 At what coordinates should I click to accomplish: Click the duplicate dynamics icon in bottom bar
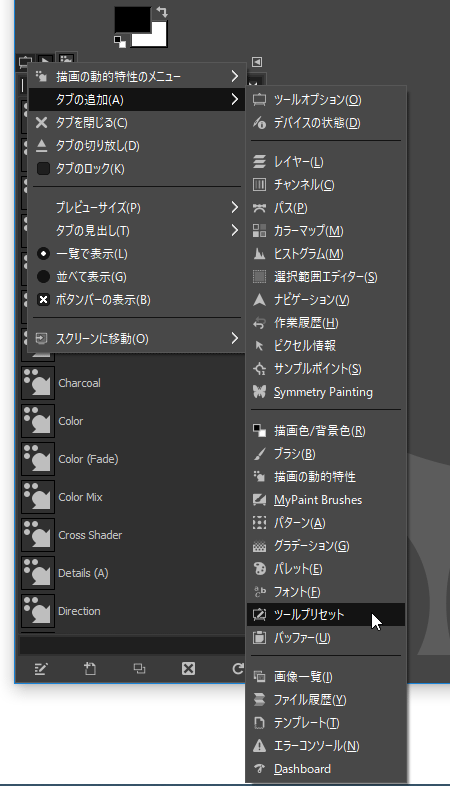(139, 668)
